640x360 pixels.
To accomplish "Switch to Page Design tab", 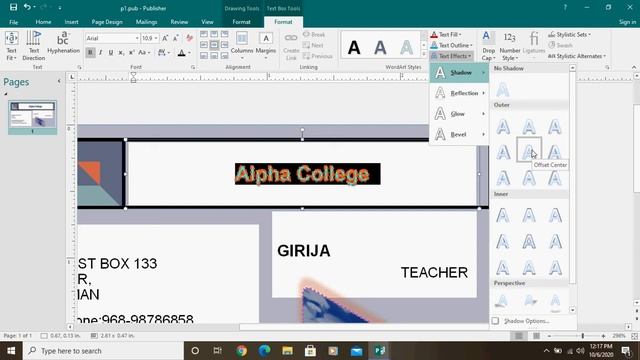I will click(107, 22).
